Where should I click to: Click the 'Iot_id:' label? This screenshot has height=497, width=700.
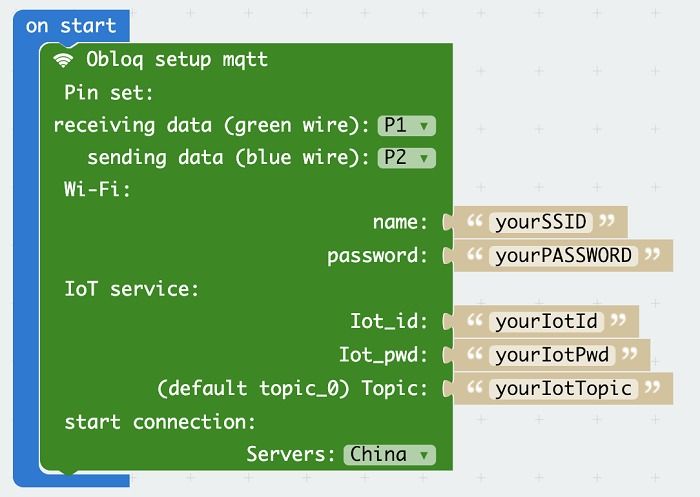click(389, 322)
